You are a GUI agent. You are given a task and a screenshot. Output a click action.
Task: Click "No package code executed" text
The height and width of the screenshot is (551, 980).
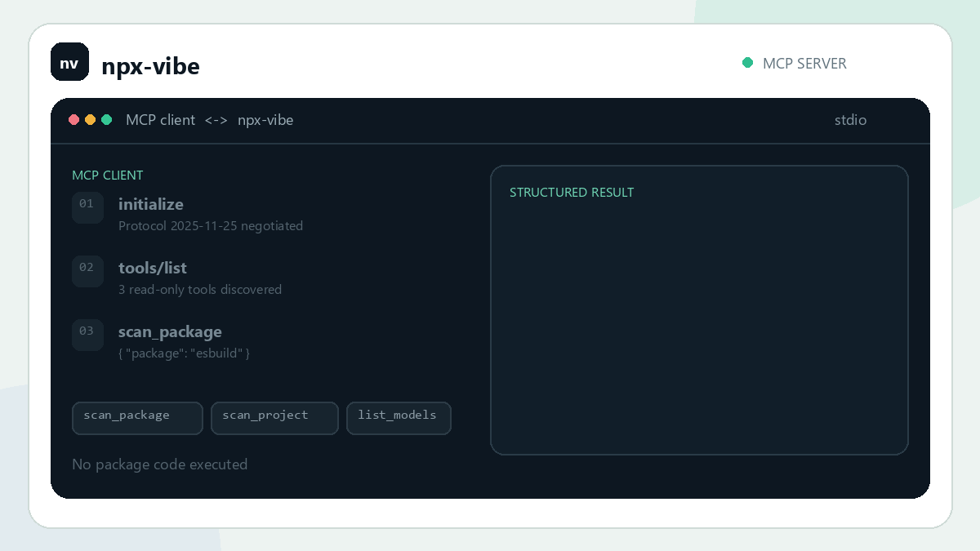point(160,464)
